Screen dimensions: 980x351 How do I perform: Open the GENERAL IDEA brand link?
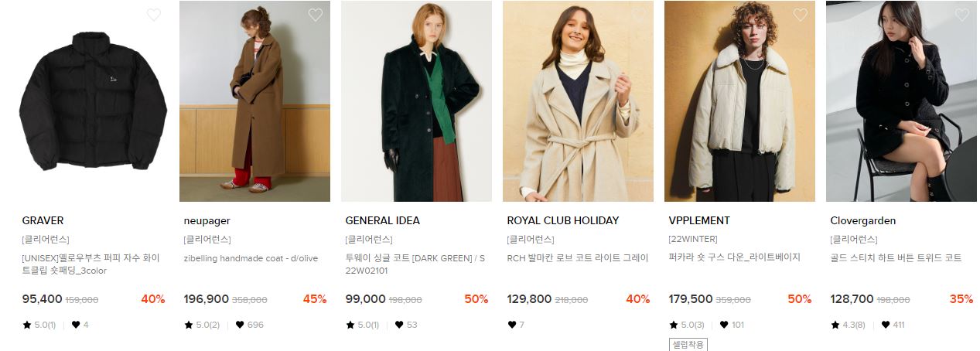(x=382, y=220)
